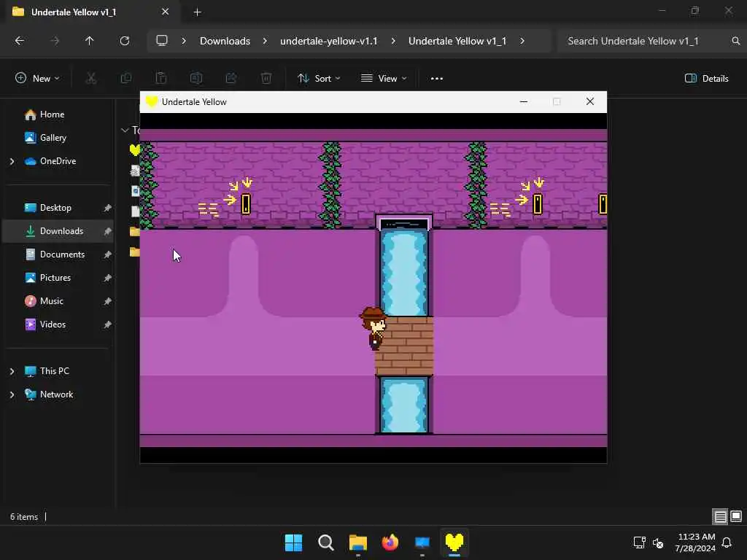Open OneDrive in the sidebar
The height and width of the screenshot is (560, 747).
pos(58,161)
